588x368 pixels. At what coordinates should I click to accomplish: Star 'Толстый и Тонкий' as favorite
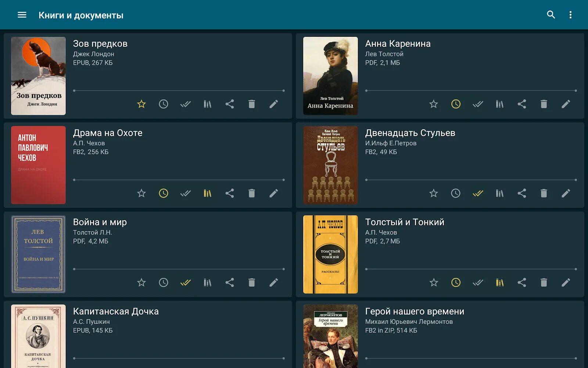point(434,283)
